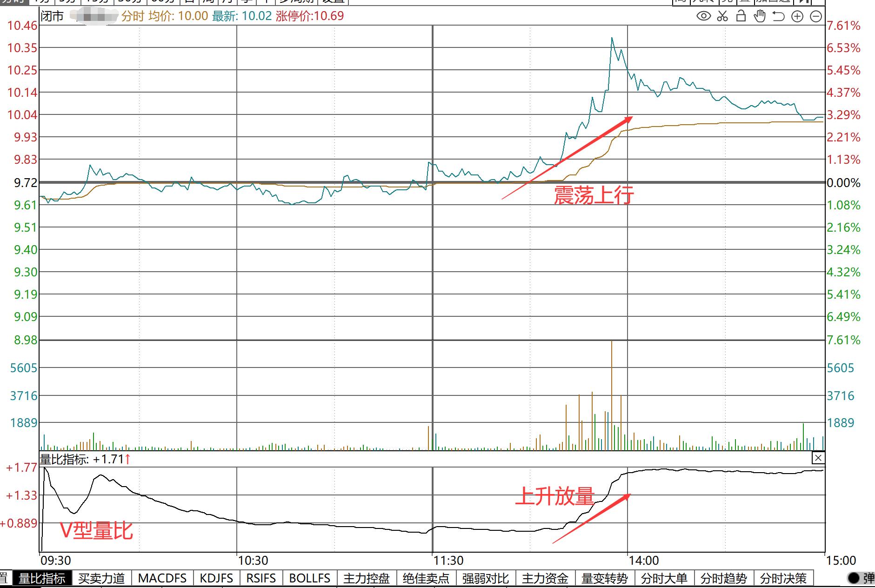
Task: Select the scissors cut tool
Action: (x=722, y=16)
